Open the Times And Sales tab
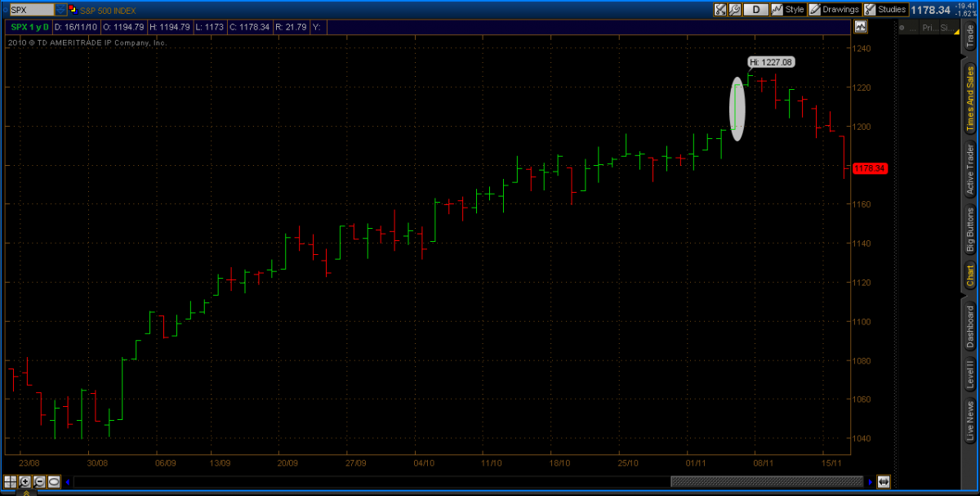 970,99
